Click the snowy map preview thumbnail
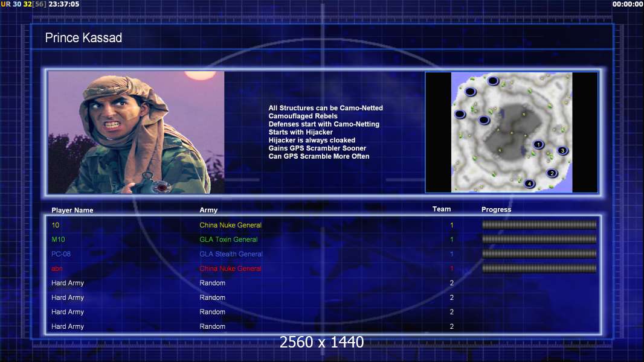644x362 pixels. pyautogui.click(x=511, y=132)
